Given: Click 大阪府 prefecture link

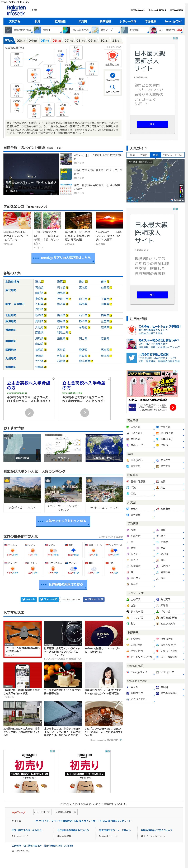Looking at the screenshot, I should tap(40, 327).
